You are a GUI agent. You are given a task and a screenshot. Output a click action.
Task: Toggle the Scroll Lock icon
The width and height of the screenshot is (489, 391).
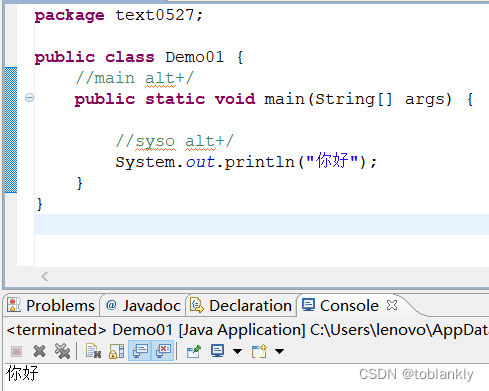[x=117, y=351]
